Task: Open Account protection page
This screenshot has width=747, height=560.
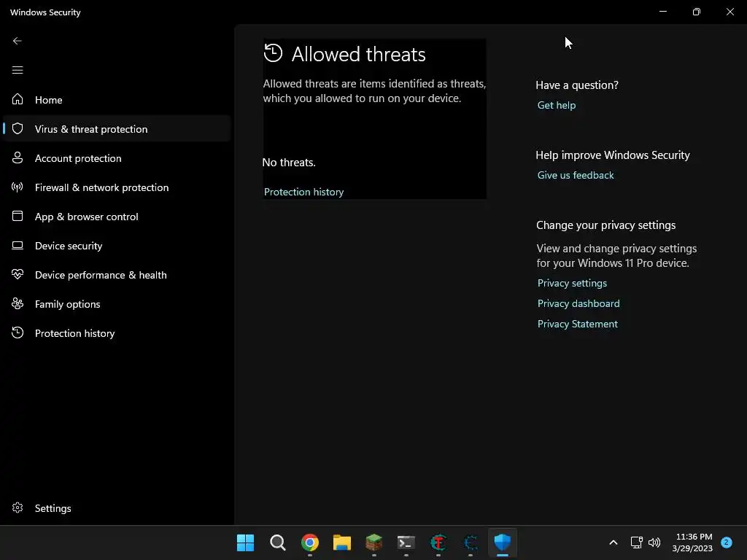Action: coord(117,158)
